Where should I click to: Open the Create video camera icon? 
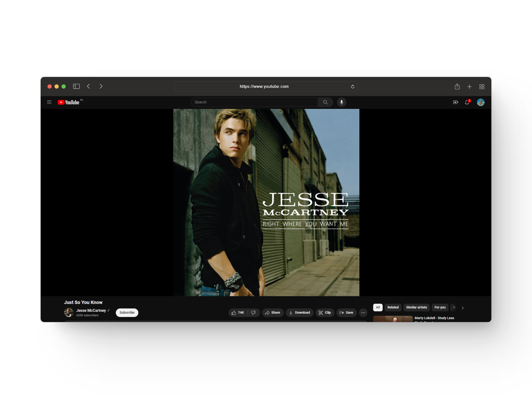[x=455, y=102]
